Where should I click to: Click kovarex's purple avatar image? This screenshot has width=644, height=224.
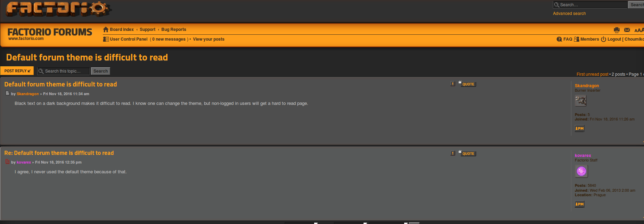coord(581,171)
